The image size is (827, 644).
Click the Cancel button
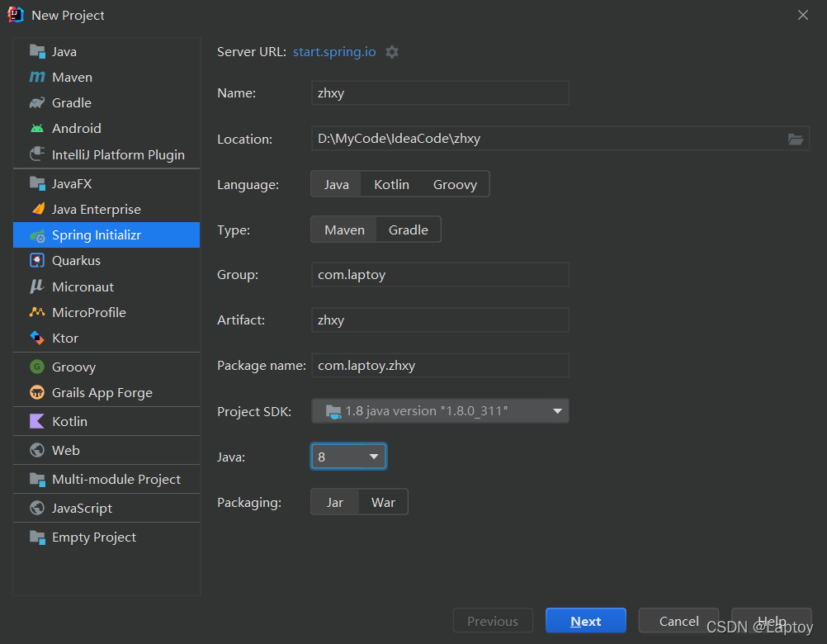point(678,621)
